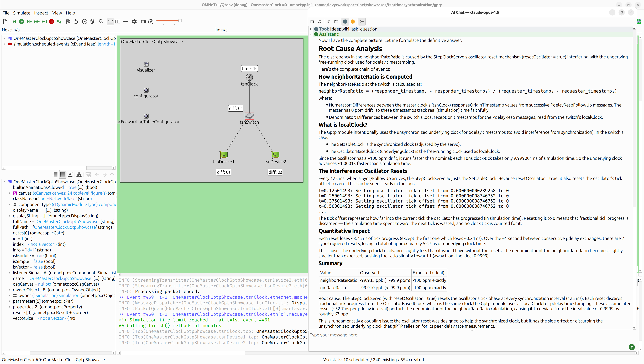Viewport: 644px width, 364px height.
Task: Toggle express run mode with triple-arrow icon
Action: tap(37, 22)
